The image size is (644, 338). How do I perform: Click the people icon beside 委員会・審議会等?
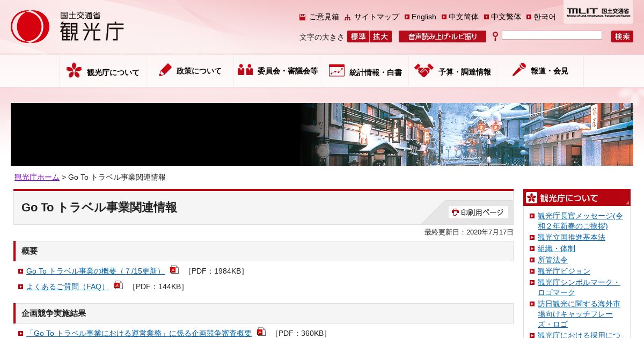[245, 70]
